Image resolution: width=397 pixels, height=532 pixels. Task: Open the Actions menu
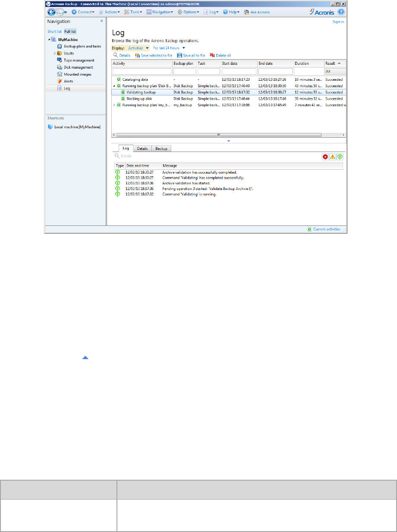coord(108,12)
